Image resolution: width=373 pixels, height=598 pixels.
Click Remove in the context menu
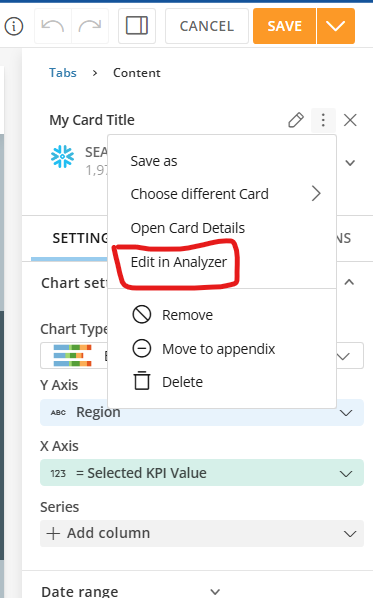point(187,315)
